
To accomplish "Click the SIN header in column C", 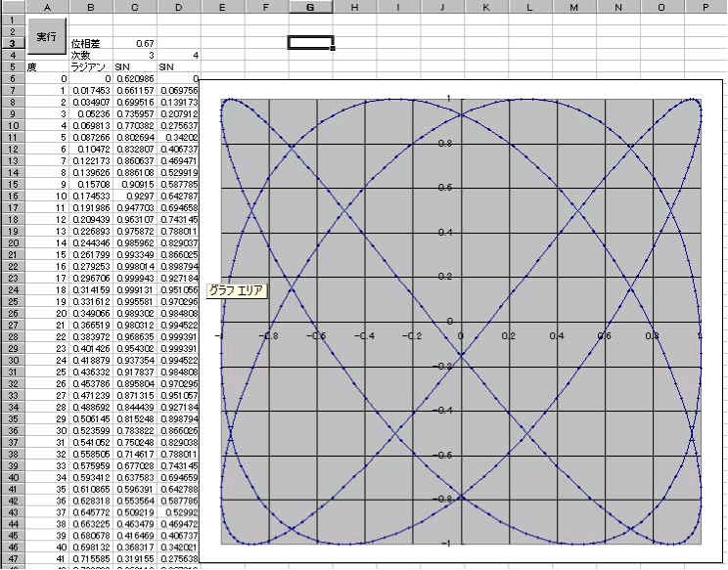I will [x=135, y=66].
